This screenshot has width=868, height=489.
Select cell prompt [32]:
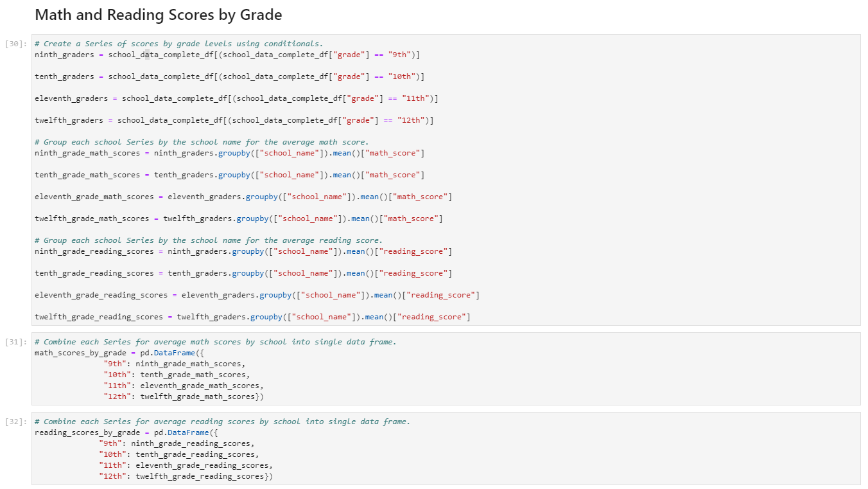pyautogui.click(x=16, y=422)
